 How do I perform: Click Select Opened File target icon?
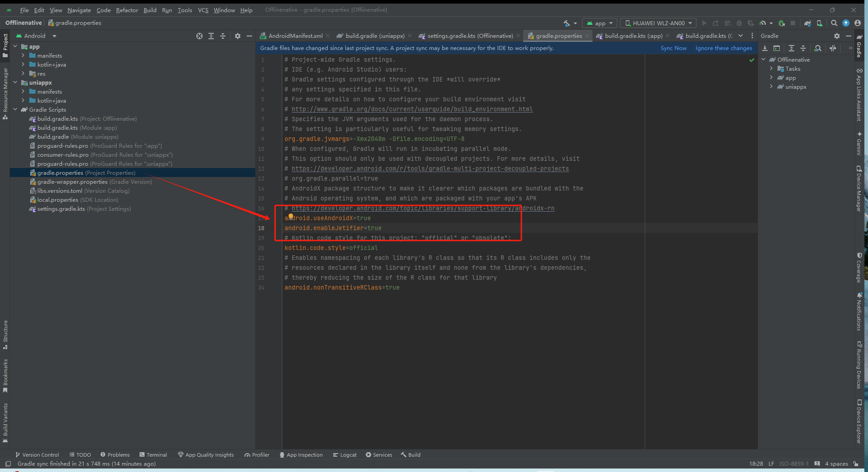199,36
